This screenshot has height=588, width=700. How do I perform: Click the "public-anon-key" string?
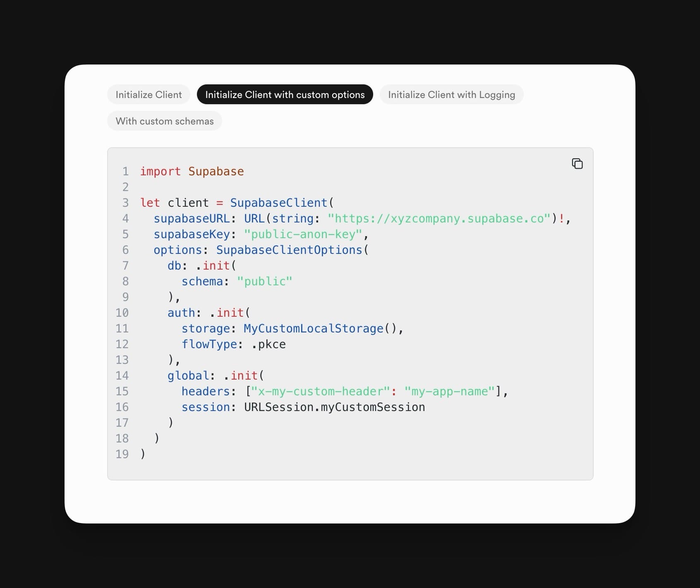pyautogui.click(x=303, y=234)
